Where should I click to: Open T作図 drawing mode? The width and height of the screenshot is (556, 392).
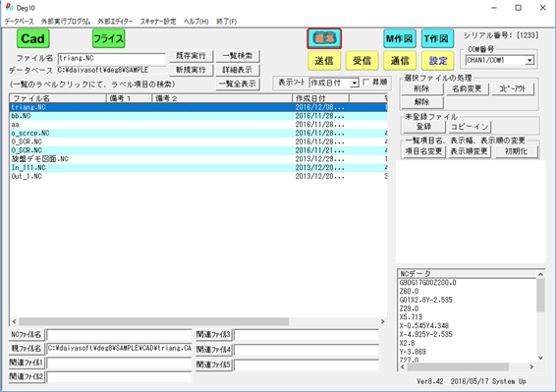coord(437,38)
